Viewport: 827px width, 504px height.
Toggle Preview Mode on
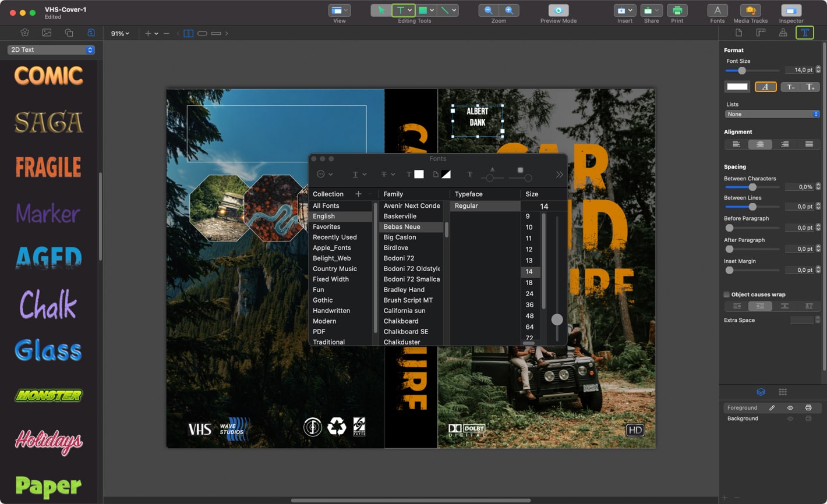coord(559,10)
